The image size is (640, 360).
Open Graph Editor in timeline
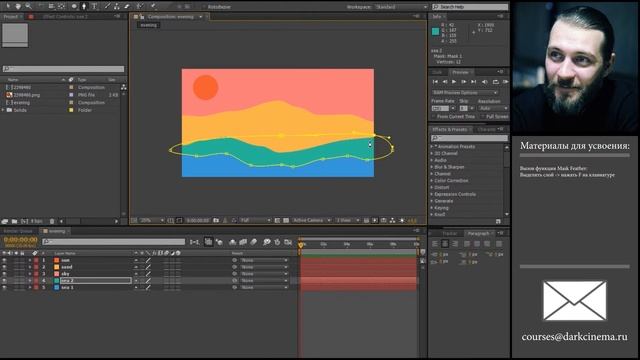(x=288, y=242)
